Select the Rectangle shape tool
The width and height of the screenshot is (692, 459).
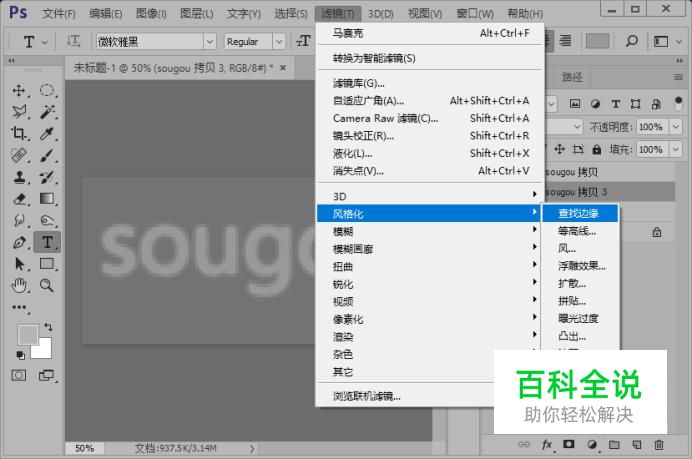coord(47,264)
